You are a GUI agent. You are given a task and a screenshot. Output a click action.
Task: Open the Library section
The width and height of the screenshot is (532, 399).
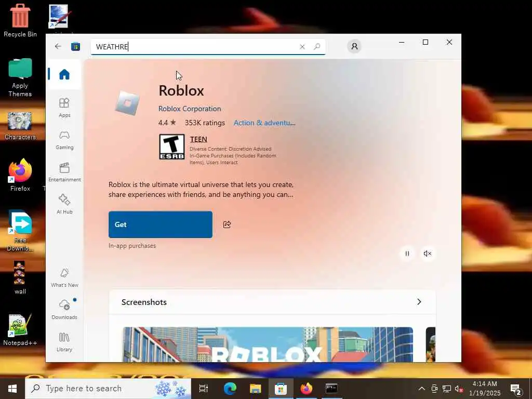tap(64, 342)
